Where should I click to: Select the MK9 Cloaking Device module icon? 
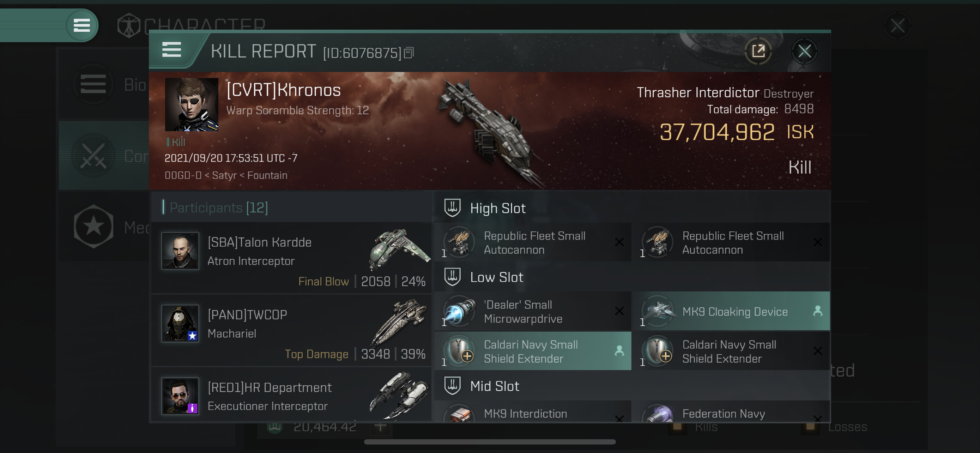[658, 312]
